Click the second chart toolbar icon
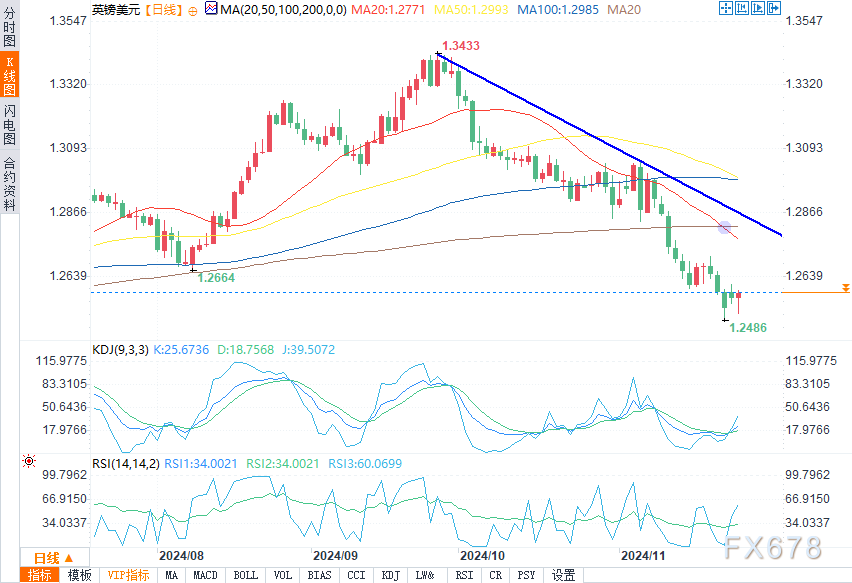 [x=742, y=8]
